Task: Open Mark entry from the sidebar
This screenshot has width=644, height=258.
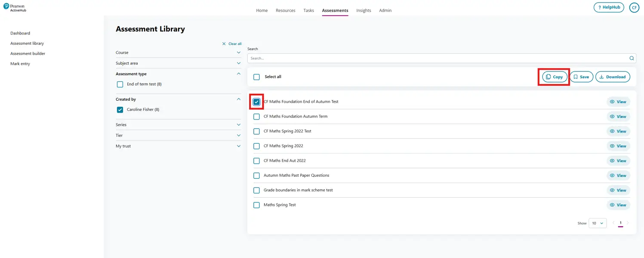Action: coord(20,63)
